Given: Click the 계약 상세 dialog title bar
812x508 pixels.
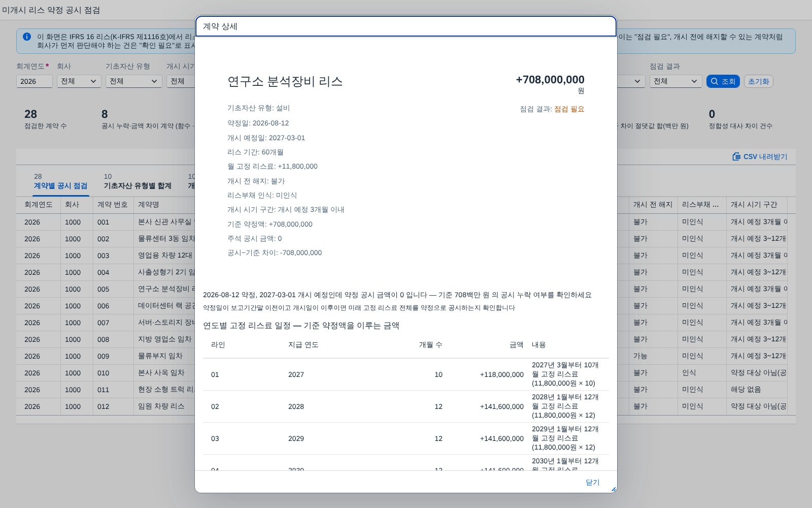Looking at the screenshot, I should click(x=406, y=26).
